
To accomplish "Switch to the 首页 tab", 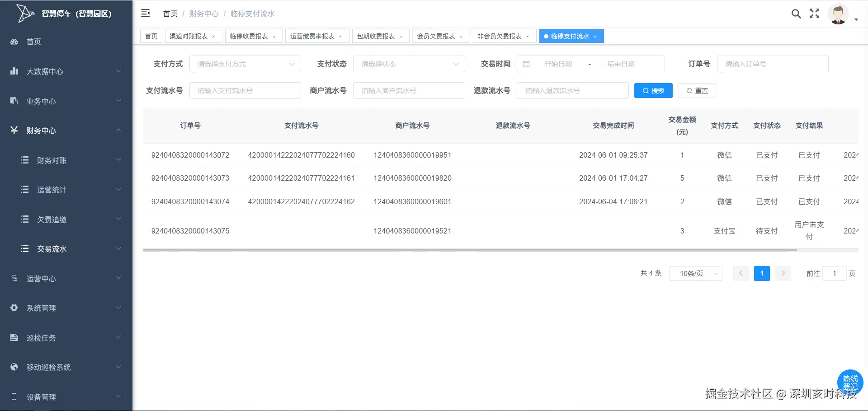I will tap(151, 36).
